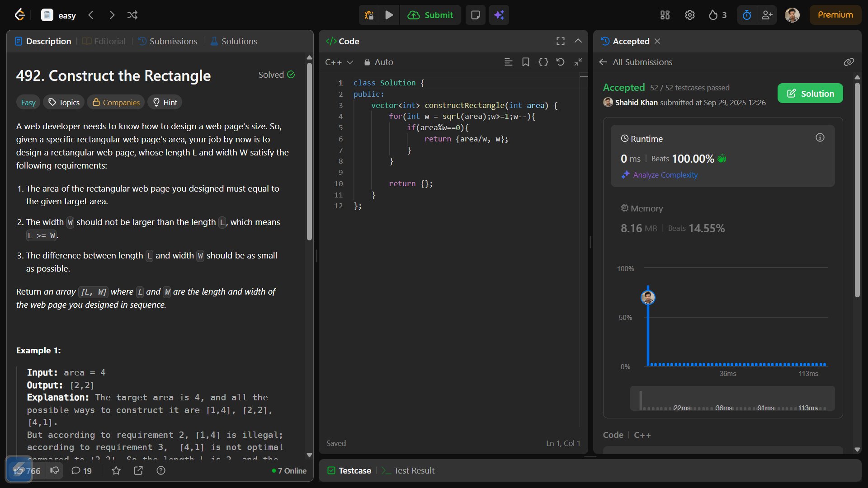Toggle the editor bookmark icon
Image resolution: width=868 pixels, height=488 pixels.
tap(525, 62)
